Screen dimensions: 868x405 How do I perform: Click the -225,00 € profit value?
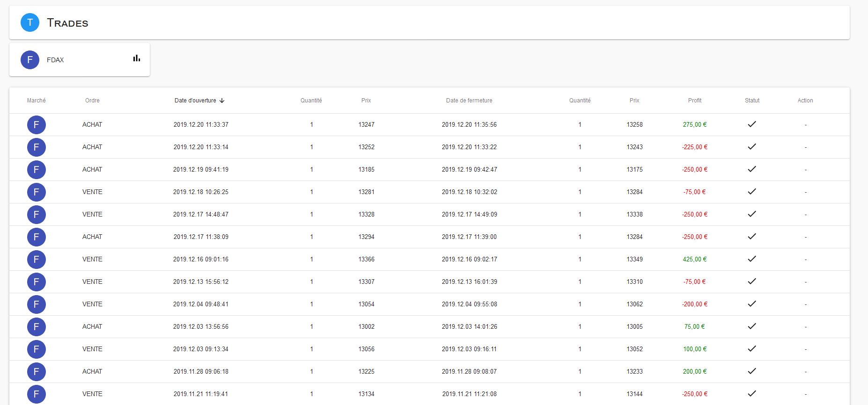(x=695, y=147)
